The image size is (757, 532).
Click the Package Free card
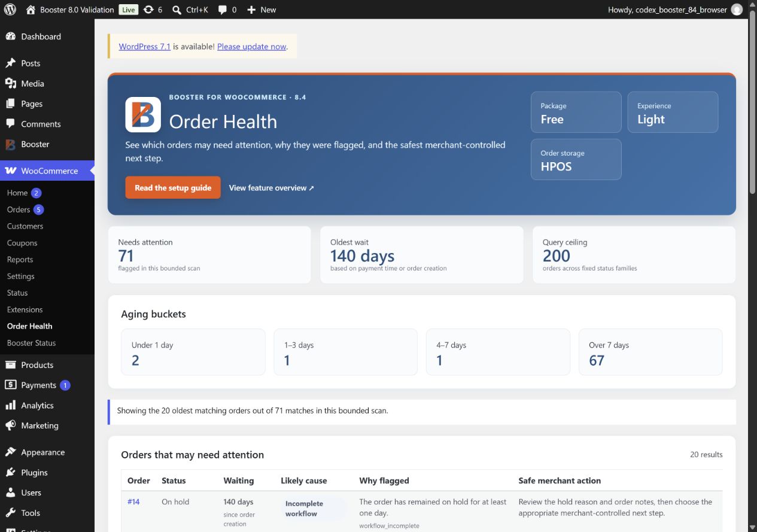point(576,112)
